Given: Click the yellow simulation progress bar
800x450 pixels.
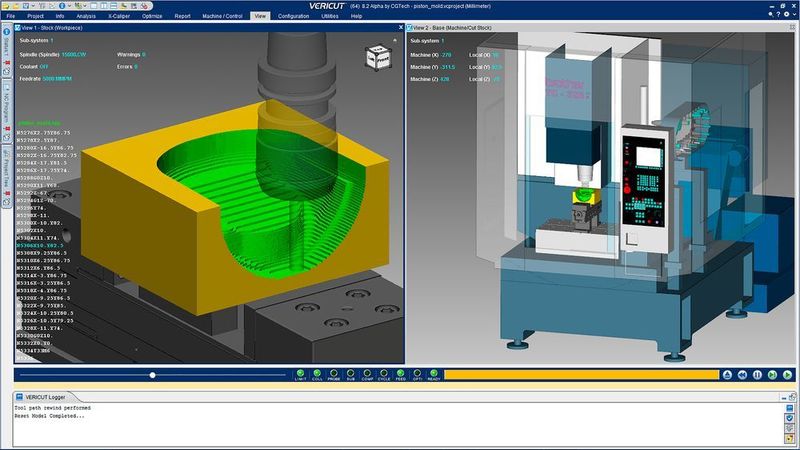Looking at the screenshot, I should tap(581, 375).
